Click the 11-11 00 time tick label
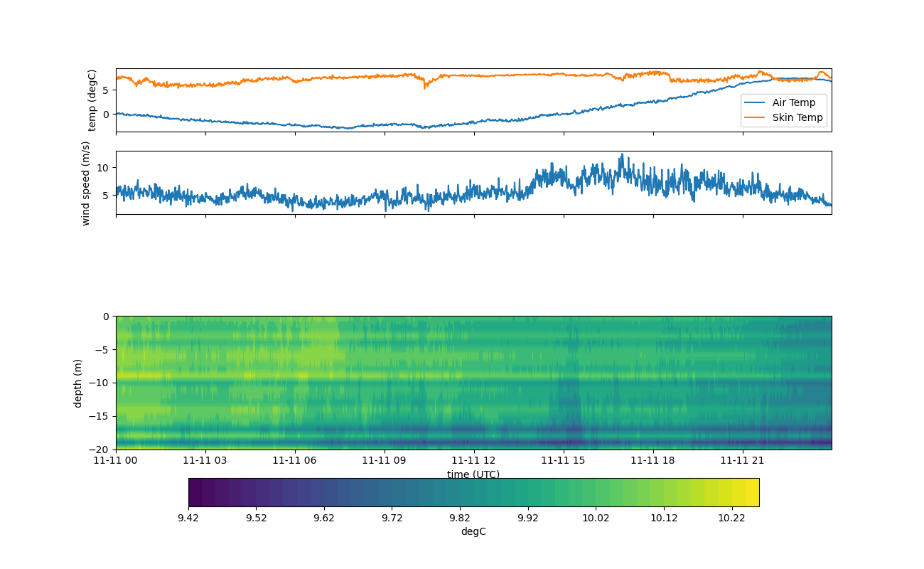The height and width of the screenshot is (569, 924). [x=116, y=460]
